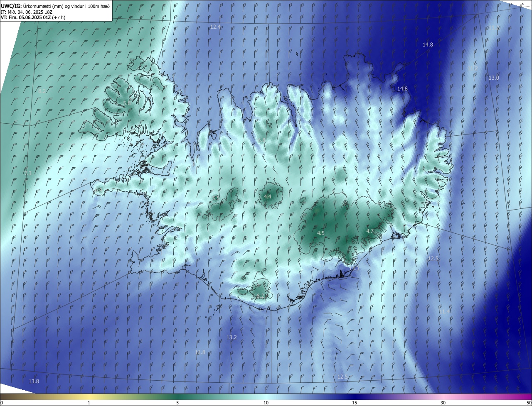Image resolution: width=532 pixels, height=406 pixels.
Task: Select the 6.8 value label
Action: click(x=262, y=141)
